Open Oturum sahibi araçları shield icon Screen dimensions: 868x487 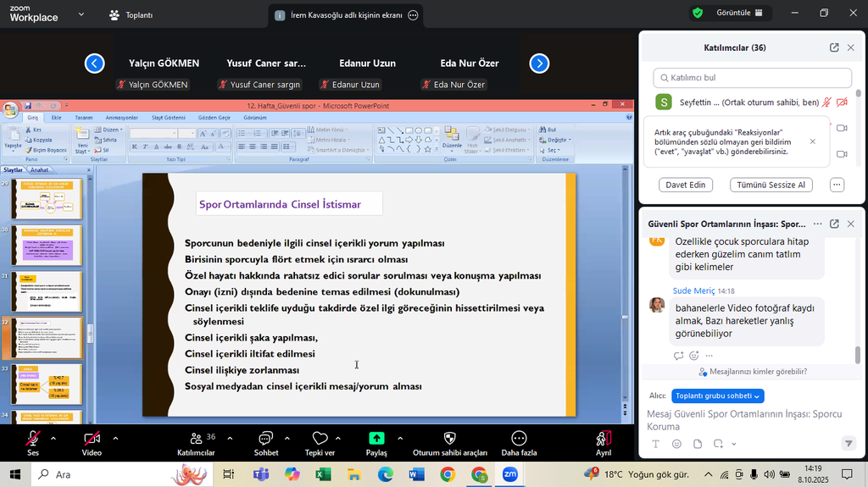pyautogui.click(x=449, y=438)
